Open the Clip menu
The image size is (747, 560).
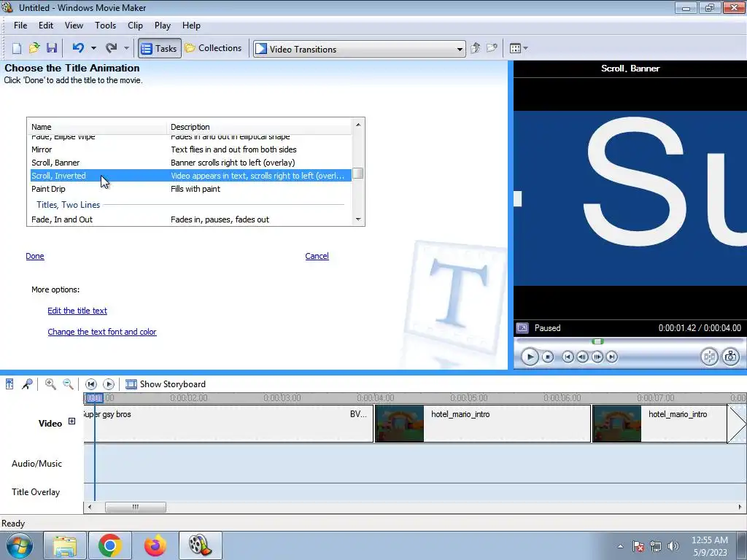(x=135, y=26)
